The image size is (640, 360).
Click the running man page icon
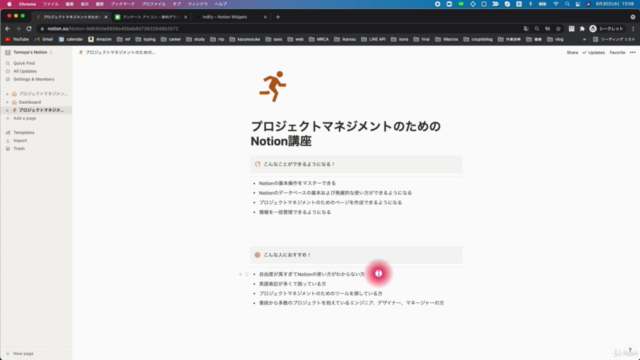coord(273,87)
